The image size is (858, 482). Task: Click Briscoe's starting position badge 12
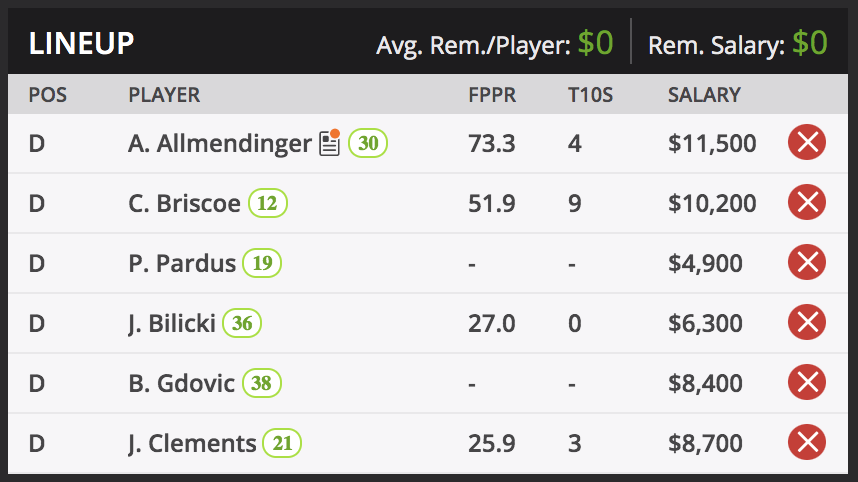coord(268,204)
